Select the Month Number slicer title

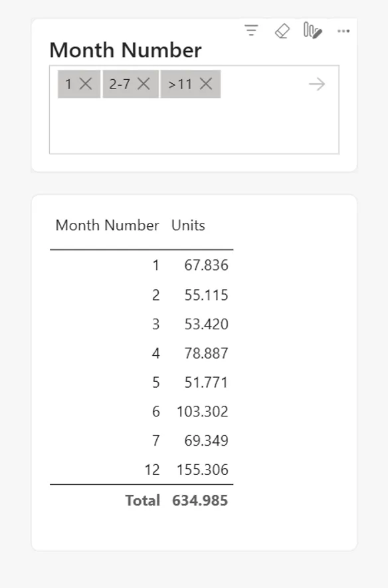pyautogui.click(x=126, y=50)
